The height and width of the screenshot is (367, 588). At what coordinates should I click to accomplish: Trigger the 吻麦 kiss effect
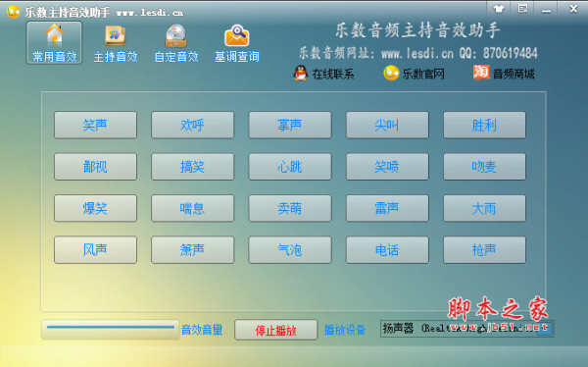[x=484, y=167]
